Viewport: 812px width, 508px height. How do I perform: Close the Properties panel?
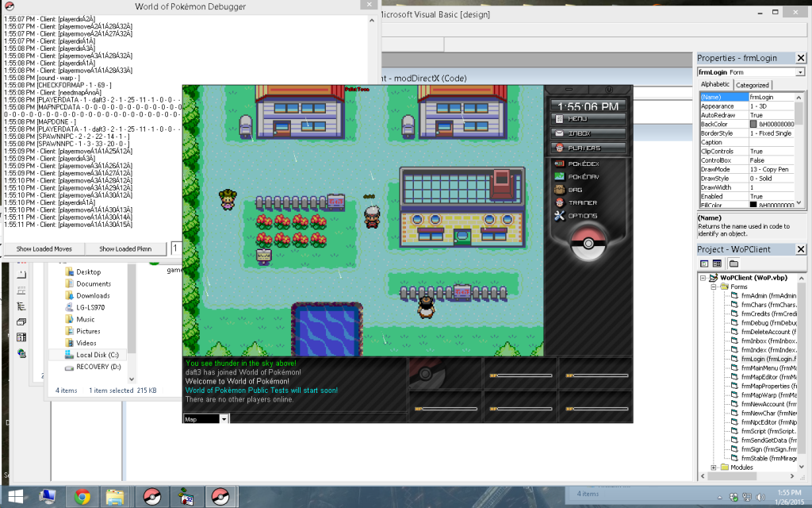(801, 58)
